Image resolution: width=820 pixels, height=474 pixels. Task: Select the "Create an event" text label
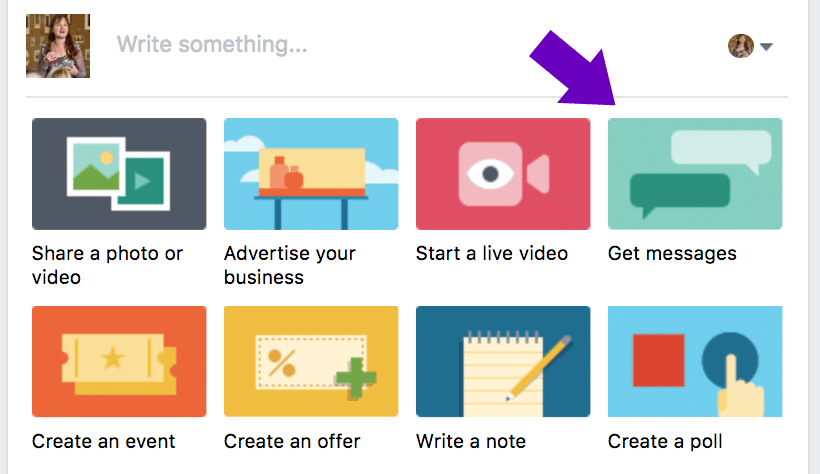[x=103, y=442]
